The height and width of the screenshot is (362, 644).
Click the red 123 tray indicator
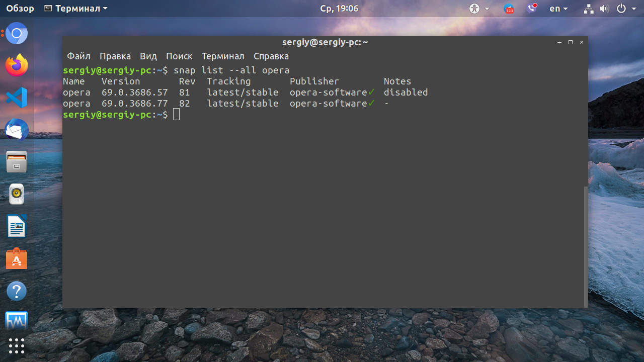point(509,9)
